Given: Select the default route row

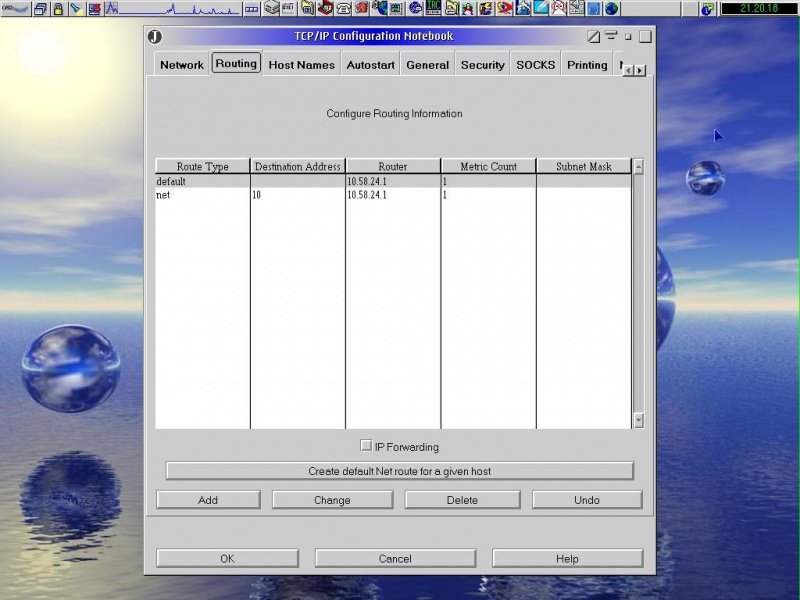Looking at the screenshot, I should click(200, 181).
